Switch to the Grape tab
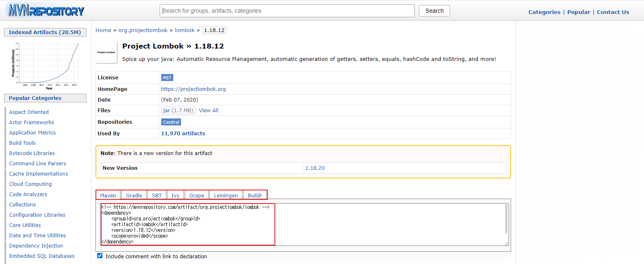Viewport: 644px width, 264px height. pos(197,195)
